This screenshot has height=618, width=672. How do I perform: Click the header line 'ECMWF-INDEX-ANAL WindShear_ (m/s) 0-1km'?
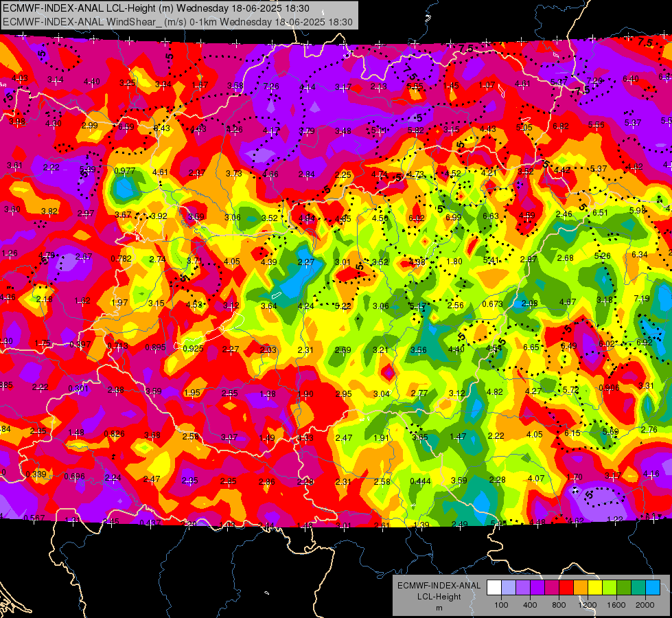[x=110, y=22]
